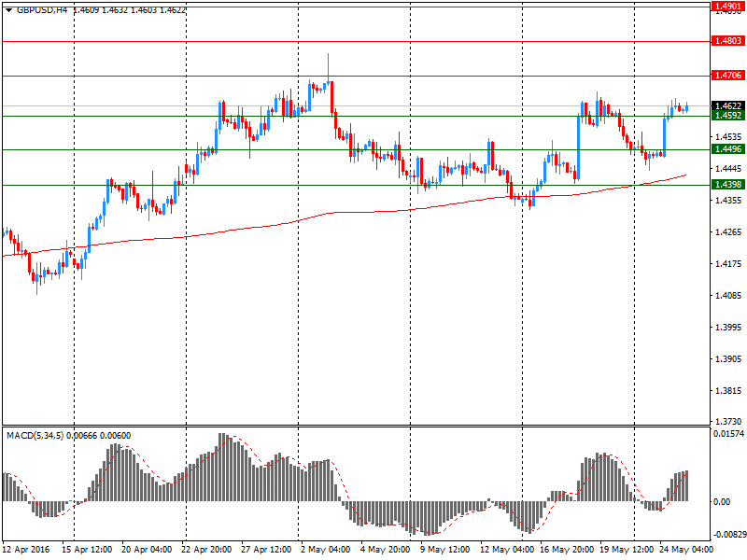Click the 1.4085 price scale value

pos(728,296)
